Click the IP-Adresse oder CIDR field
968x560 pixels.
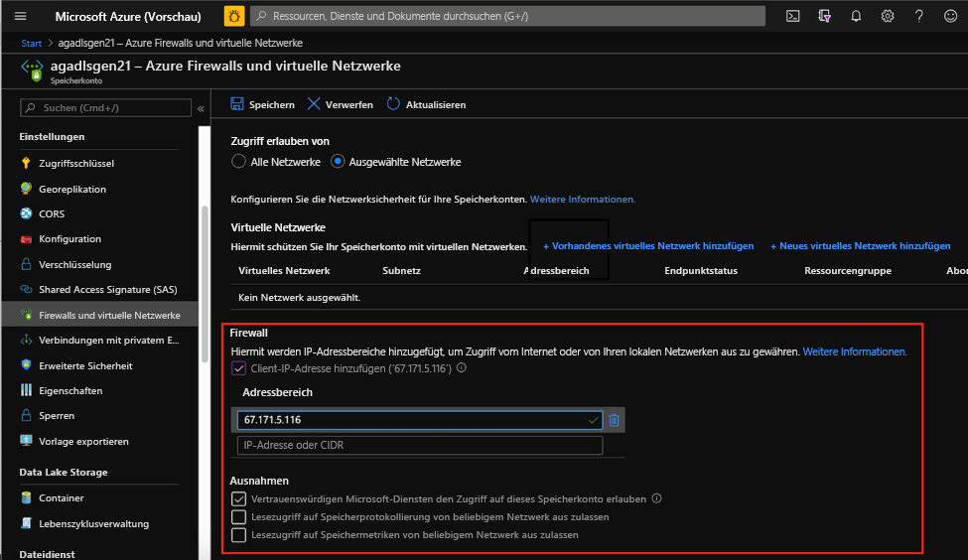420,445
